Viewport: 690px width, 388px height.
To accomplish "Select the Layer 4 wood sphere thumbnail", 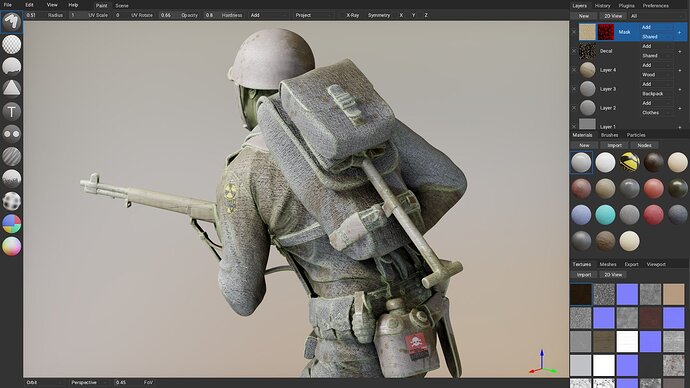I will click(587, 70).
